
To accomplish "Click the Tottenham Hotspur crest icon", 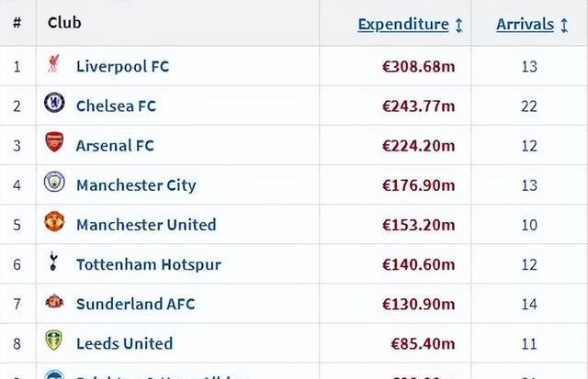I will pyautogui.click(x=53, y=261).
